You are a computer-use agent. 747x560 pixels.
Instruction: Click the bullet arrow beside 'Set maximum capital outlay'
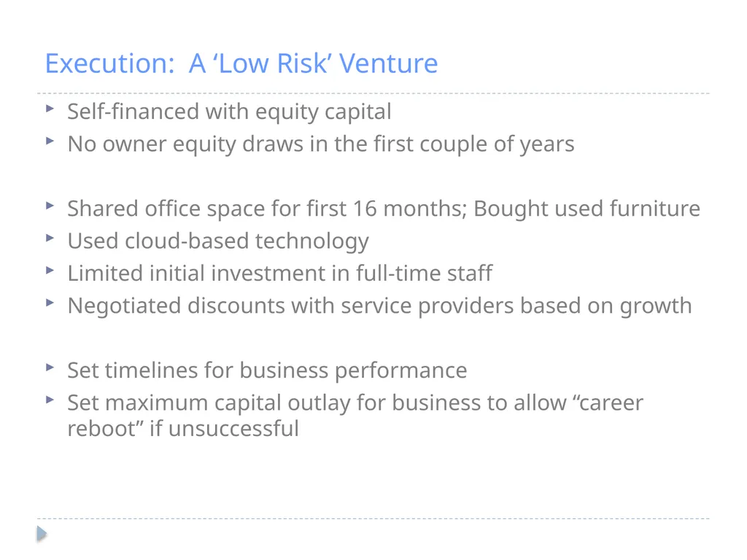coord(50,400)
